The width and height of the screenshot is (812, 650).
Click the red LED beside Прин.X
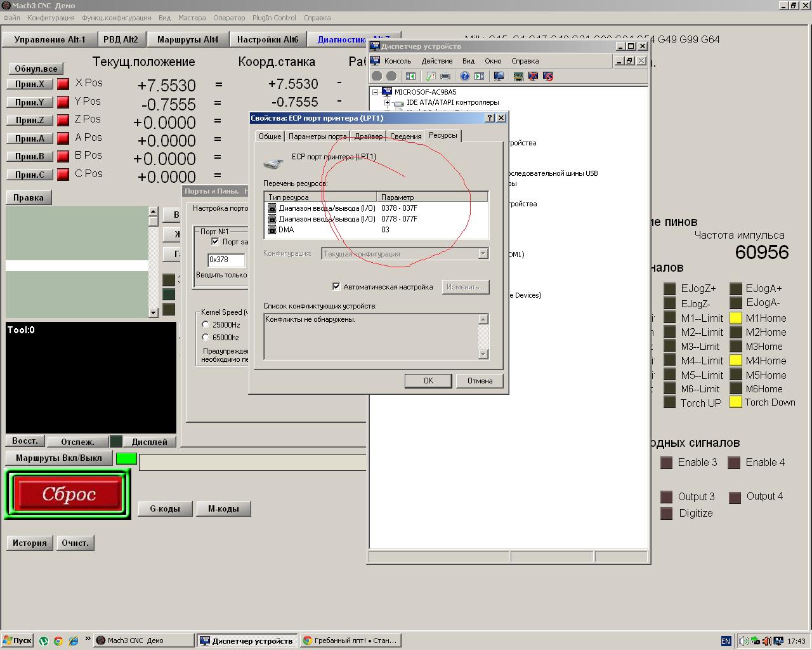tap(63, 84)
